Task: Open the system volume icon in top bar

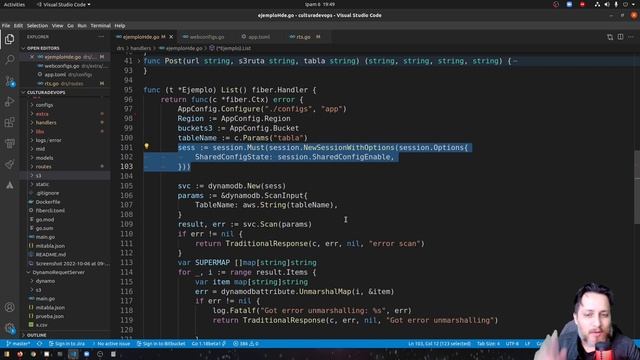Action: coord(607,4)
